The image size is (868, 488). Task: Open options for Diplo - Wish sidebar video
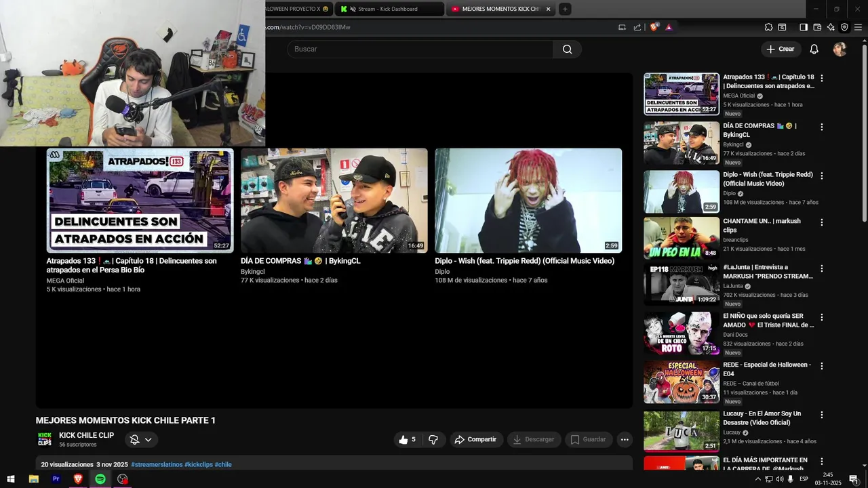[822, 176]
